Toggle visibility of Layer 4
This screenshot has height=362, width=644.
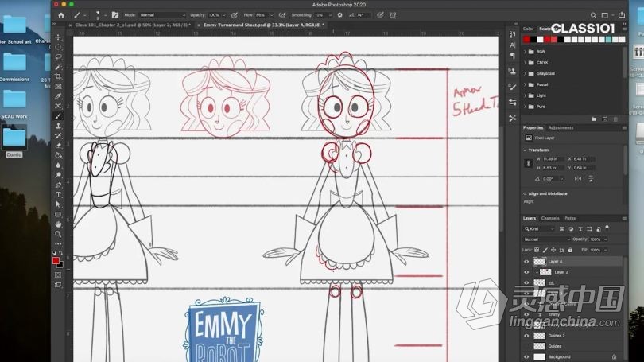[526, 261]
